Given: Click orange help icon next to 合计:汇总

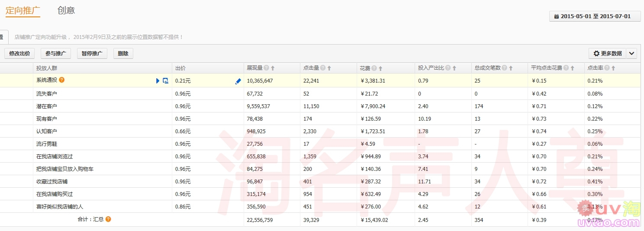Looking at the screenshot, I should click(108, 219).
